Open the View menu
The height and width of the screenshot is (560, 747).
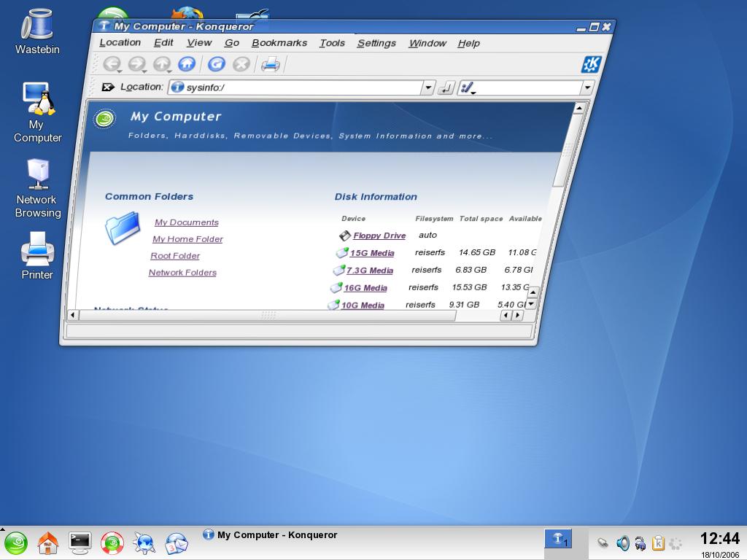pyautogui.click(x=199, y=43)
